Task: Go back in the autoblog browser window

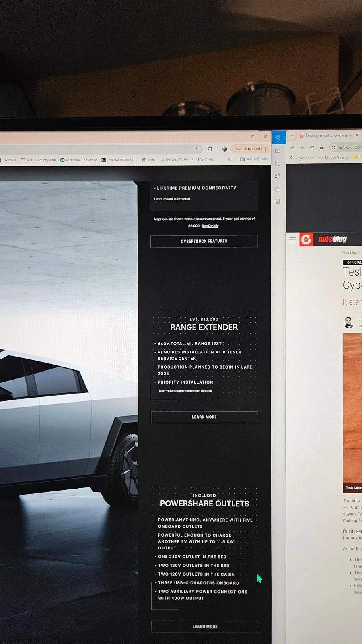Action: (292, 148)
